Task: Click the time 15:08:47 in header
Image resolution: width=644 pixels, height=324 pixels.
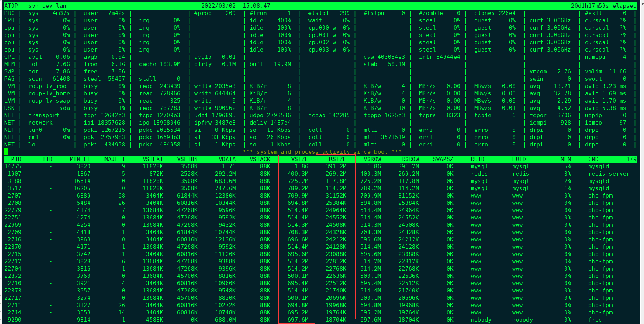Action: tap(257, 6)
